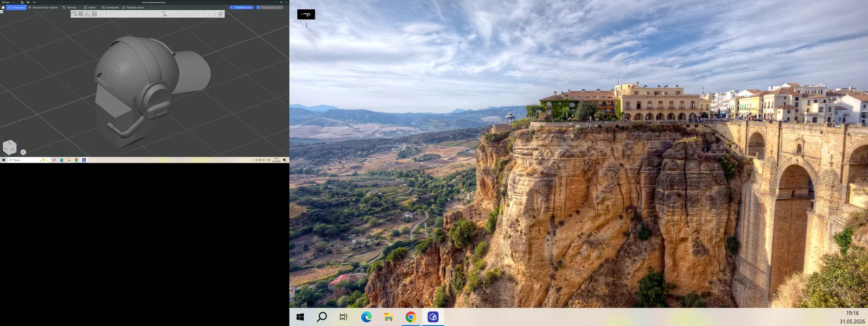Click the Assembly view icon at toolbar right end
868x326 pixels.
pyautogui.click(x=220, y=14)
